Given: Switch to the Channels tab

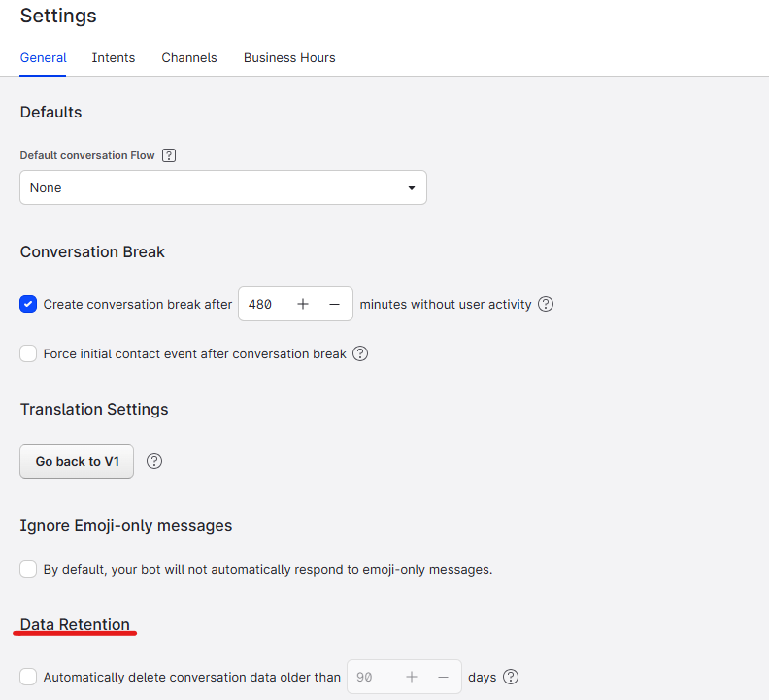Looking at the screenshot, I should point(189,58).
